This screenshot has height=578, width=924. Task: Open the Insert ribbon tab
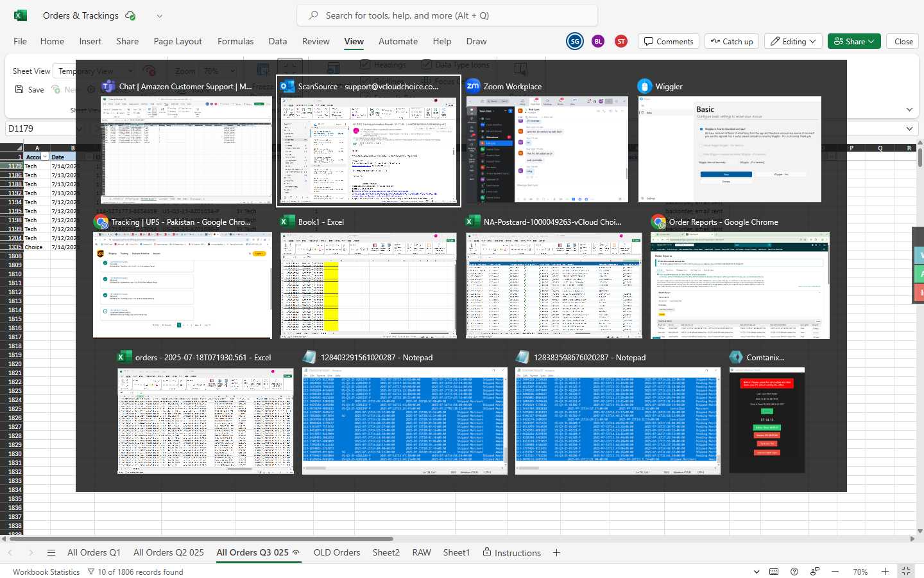click(x=90, y=41)
